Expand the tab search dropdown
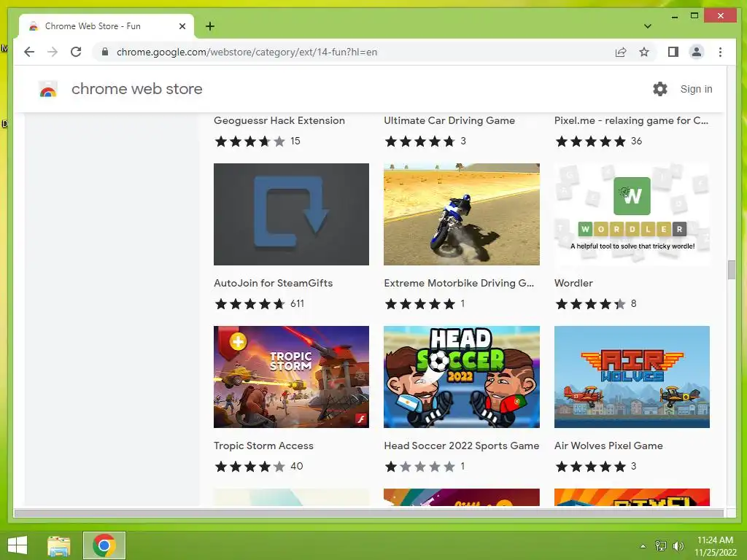The image size is (747, 560). point(648,26)
